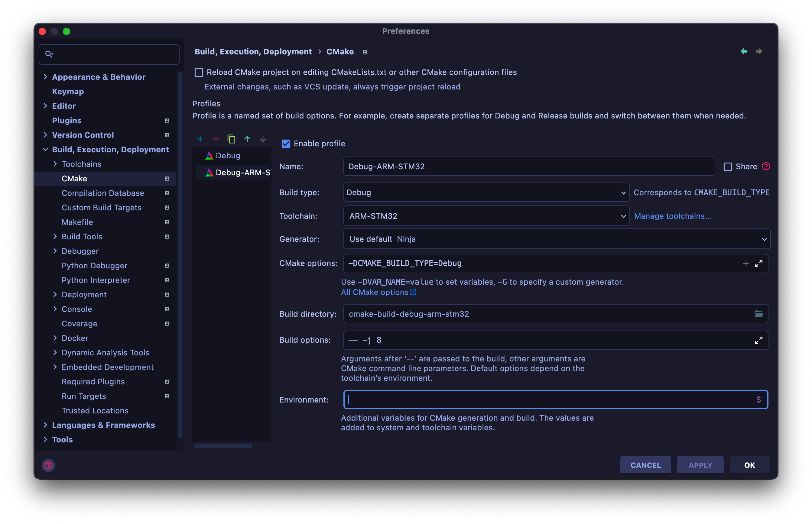The height and width of the screenshot is (524, 812).
Task: Move profile down in list
Action: [263, 139]
